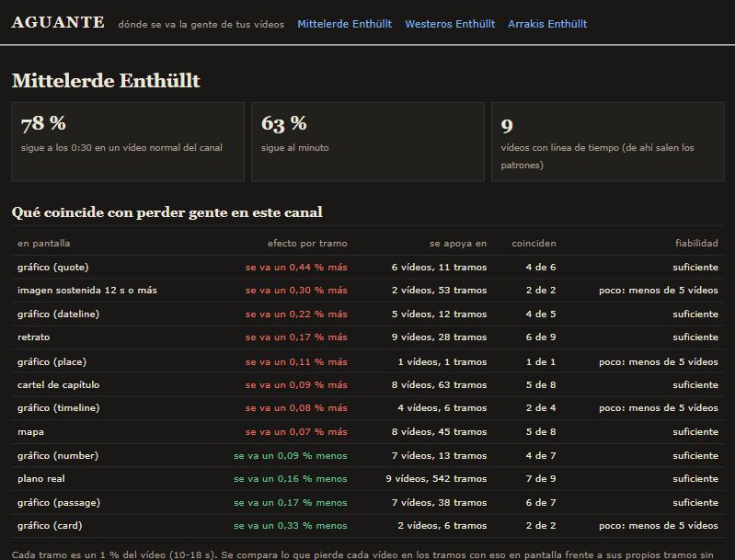This screenshot has height=560, width=735.
Task: Click the '63 %' stat card
Action: [368, 142]
